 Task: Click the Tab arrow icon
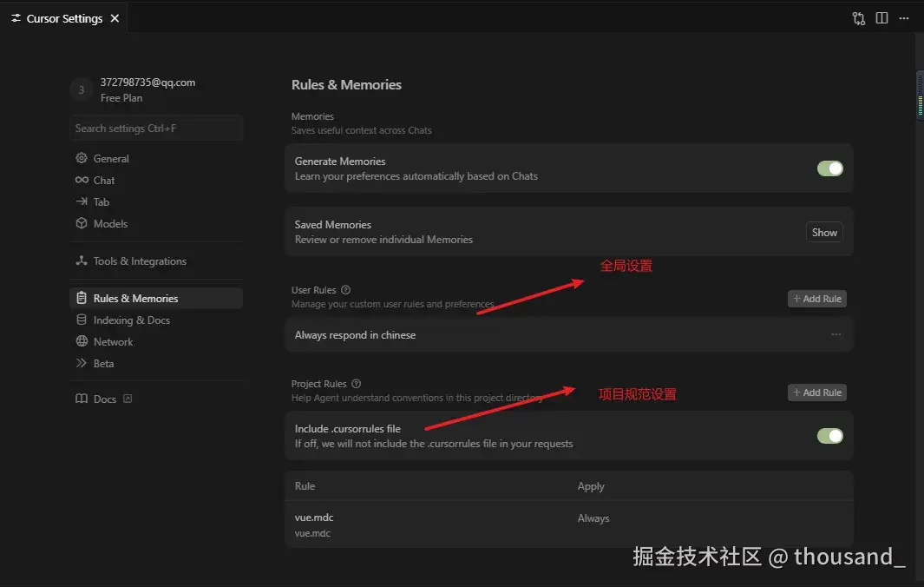coord(82,201)
